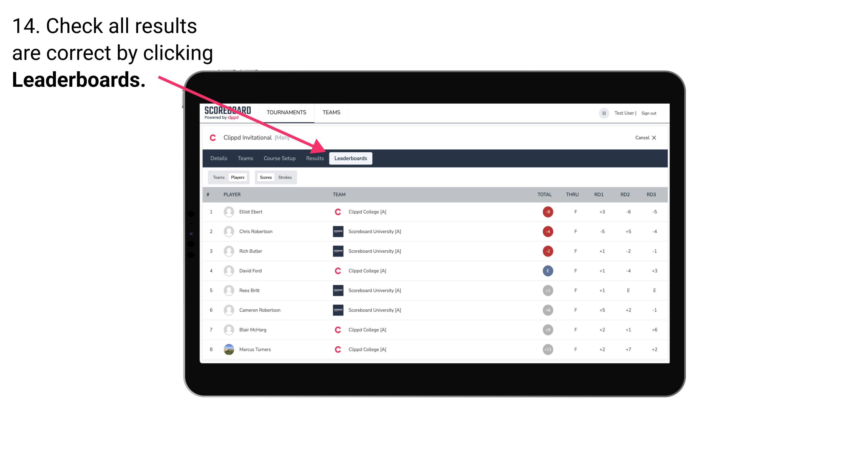Select the Leaderboards tab
The height and width of the screenshot is (467, 868).
click(351, 158)
